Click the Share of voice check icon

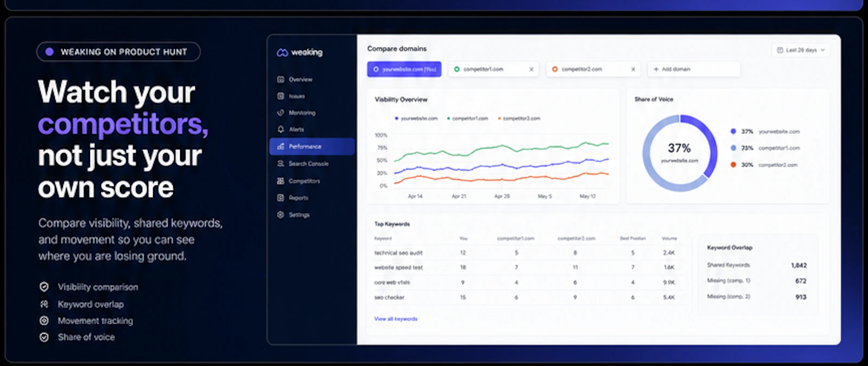(44, 337)
